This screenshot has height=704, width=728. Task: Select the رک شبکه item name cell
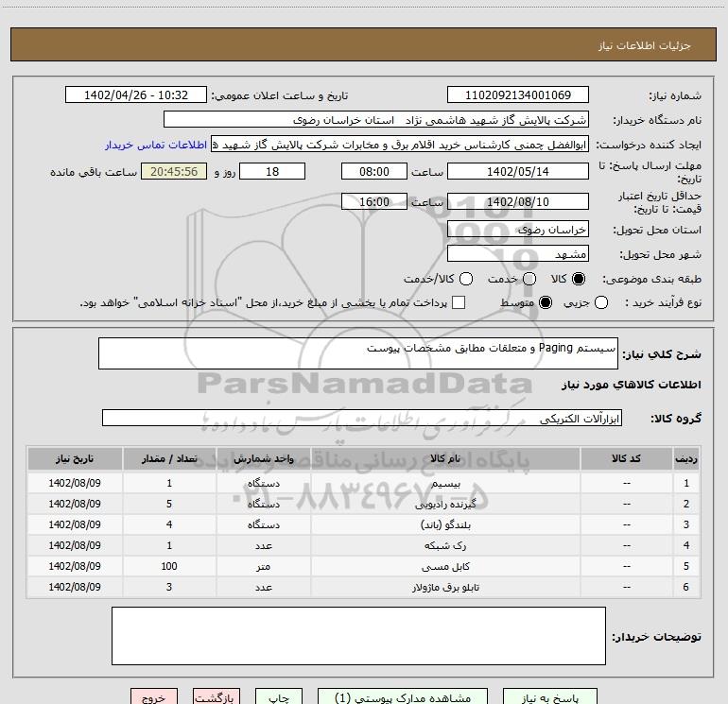tap(445, 546)
